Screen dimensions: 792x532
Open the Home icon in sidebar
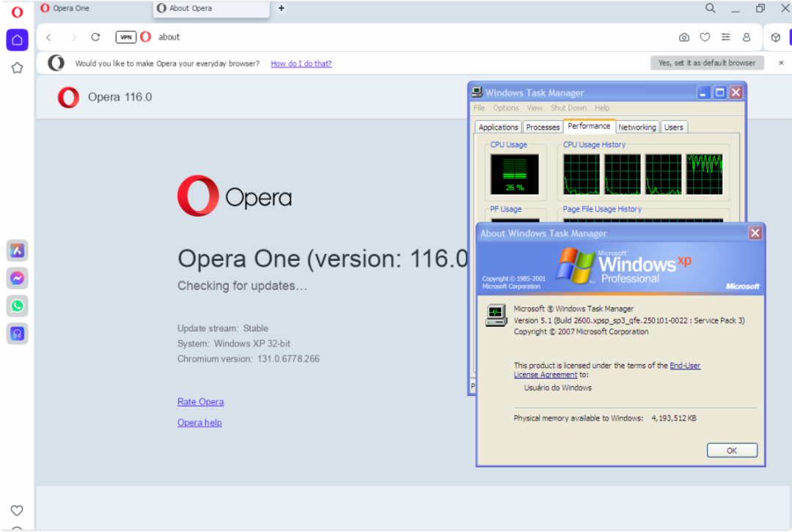tap(17, 40)
